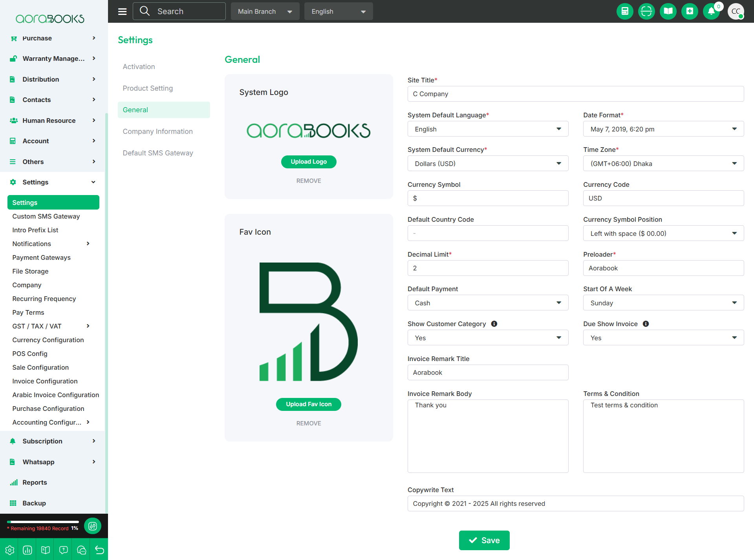
Task: Select the Activation settings tab
Action: (x=139, y=67)
